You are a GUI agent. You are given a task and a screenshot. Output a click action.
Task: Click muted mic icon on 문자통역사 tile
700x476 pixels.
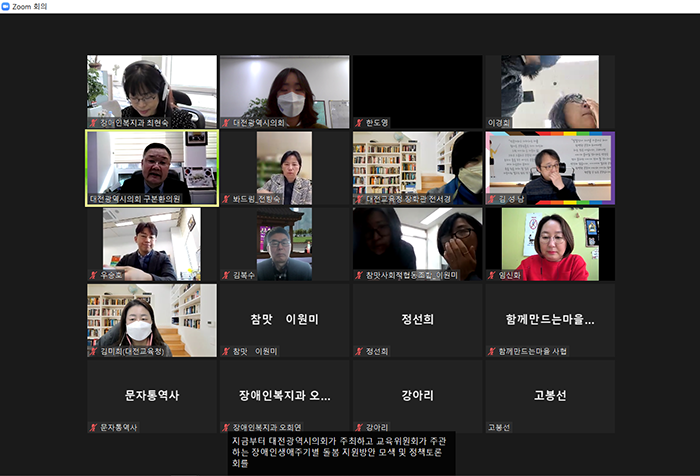(93, 427)
